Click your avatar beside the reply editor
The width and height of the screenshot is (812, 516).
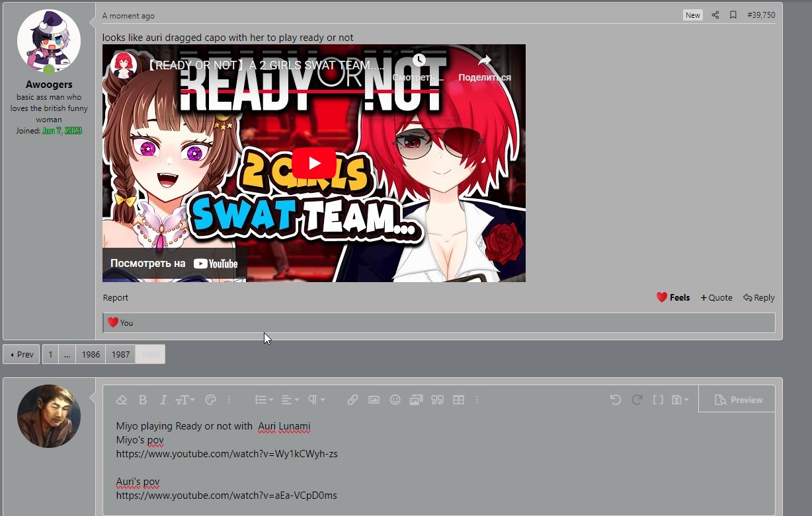pos(49,416)
